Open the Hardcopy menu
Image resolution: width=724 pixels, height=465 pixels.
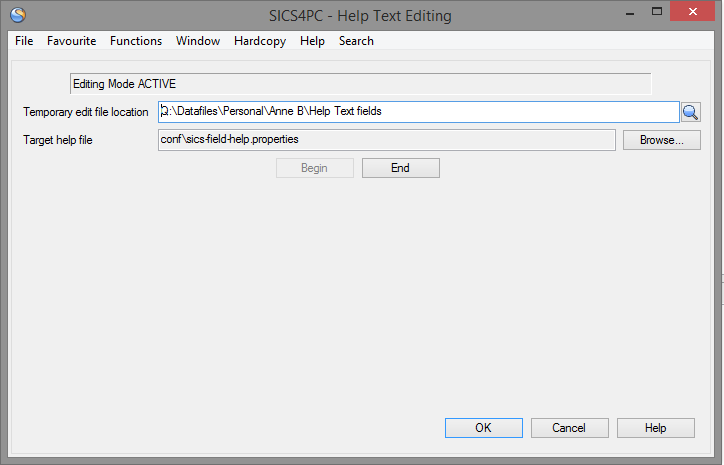(260, 41)
